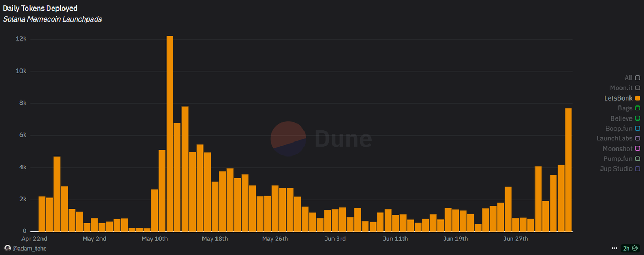644x255 pixels.
Task: Toggle the Moon.it legend entry
Action: (625, 88)
